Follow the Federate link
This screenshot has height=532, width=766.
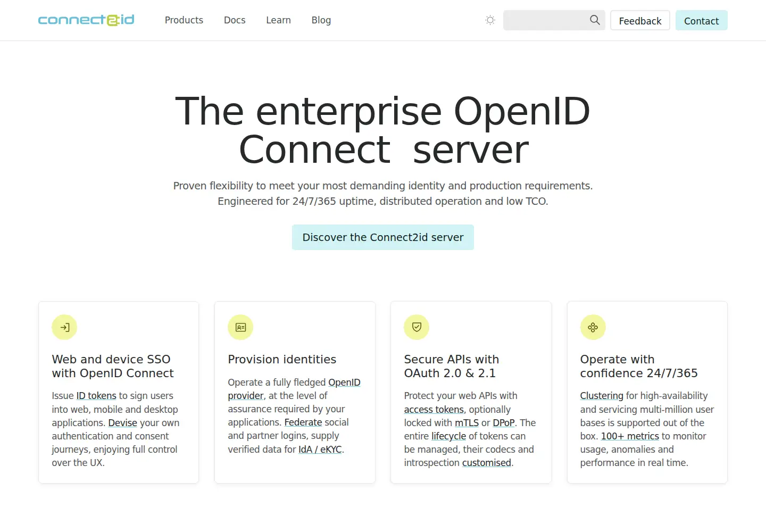point(303,422)
